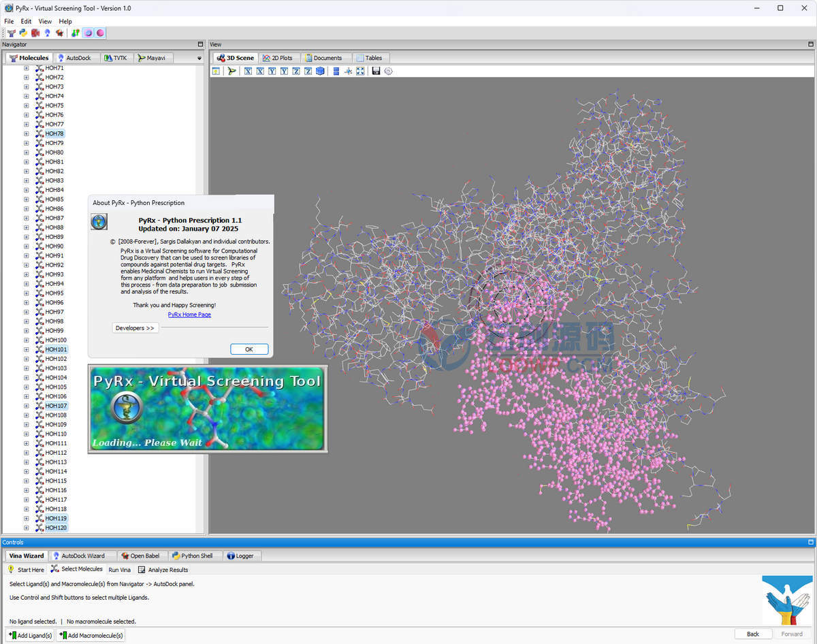Open the Help menu

point(65,21)
